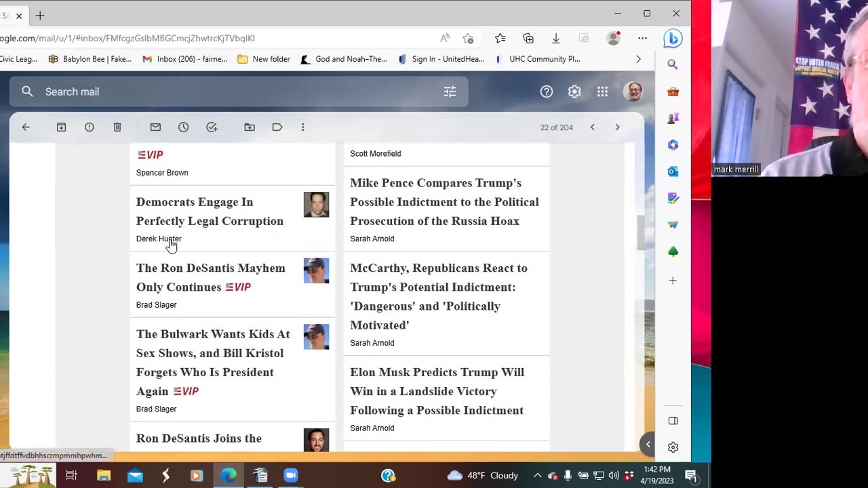Open Edge Downloads

pos(555,38)
